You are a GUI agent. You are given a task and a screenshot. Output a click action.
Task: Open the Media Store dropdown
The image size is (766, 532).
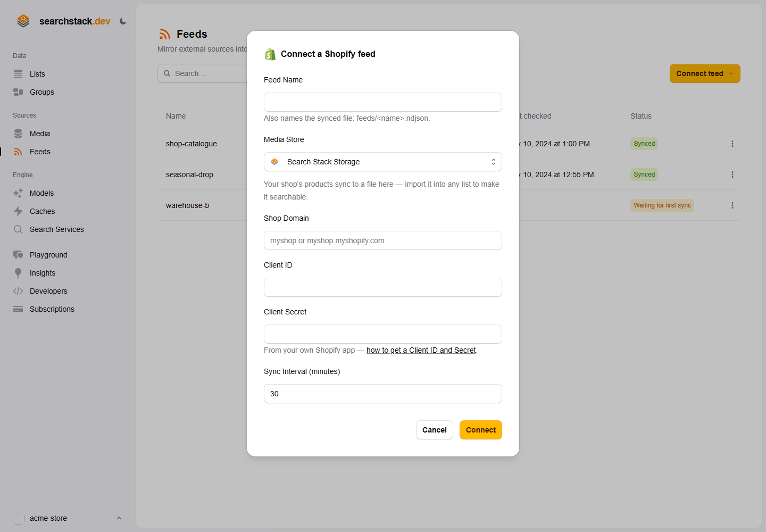click(383, 162)
